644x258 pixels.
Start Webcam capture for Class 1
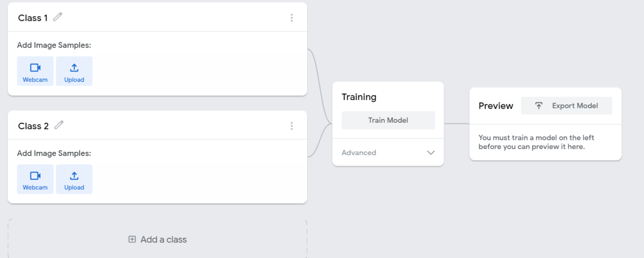(x=35, y=71)
